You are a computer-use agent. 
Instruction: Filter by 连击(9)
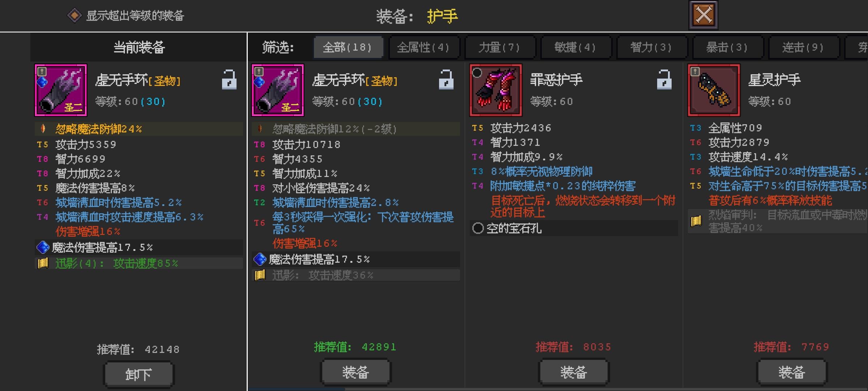pyautogui.click(x=804, y=47)
